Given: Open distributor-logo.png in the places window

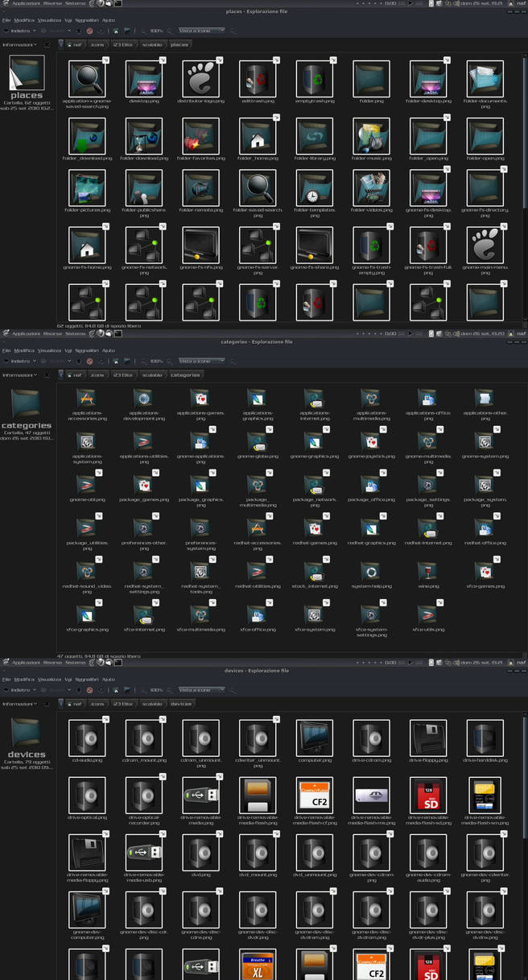Looking at the screenshot, I should (200, 79).
